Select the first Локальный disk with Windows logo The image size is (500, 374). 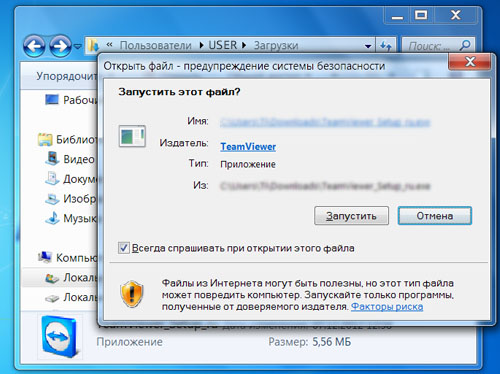point(71,277)
